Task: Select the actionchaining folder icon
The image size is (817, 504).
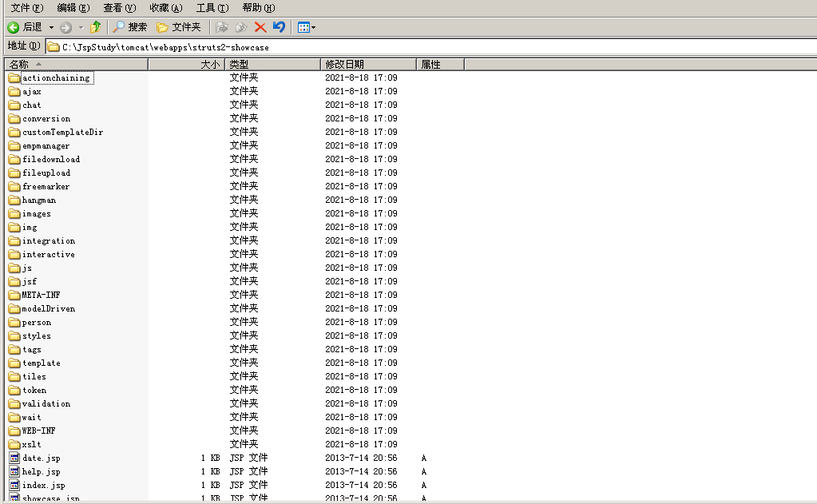Action: pos(14,78)
